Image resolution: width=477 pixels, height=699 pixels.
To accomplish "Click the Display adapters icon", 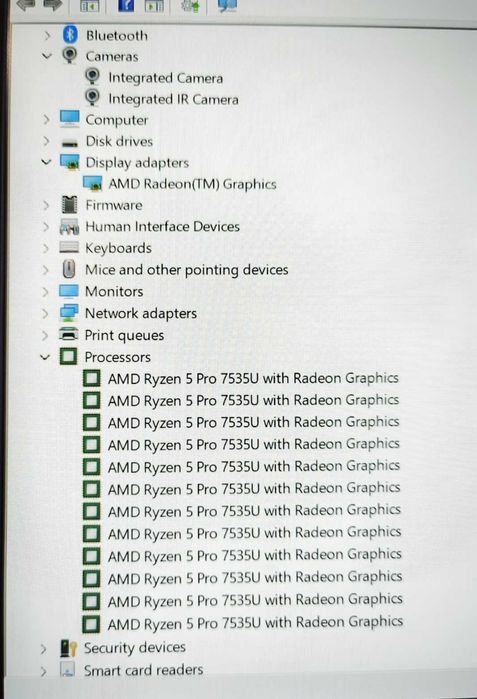I will point(70,162).
